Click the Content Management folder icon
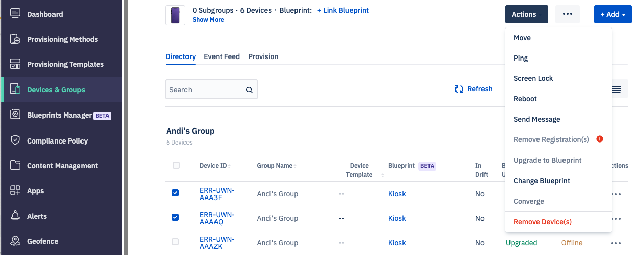 [15, 165]
